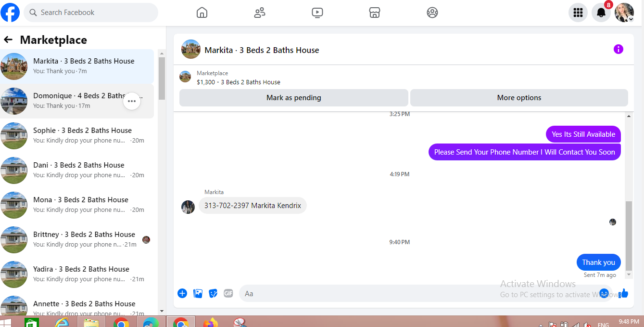Go back using the Marketplace arrow
Viewport: 644px width, 327px height.
[x=8, y=39]
